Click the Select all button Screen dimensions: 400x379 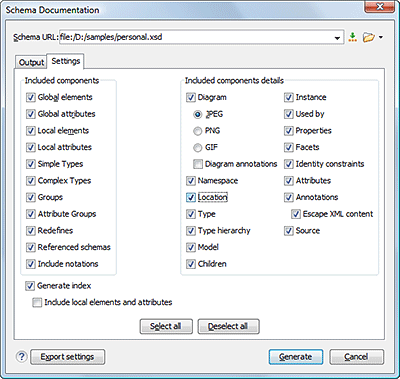(x=166, y=326)
